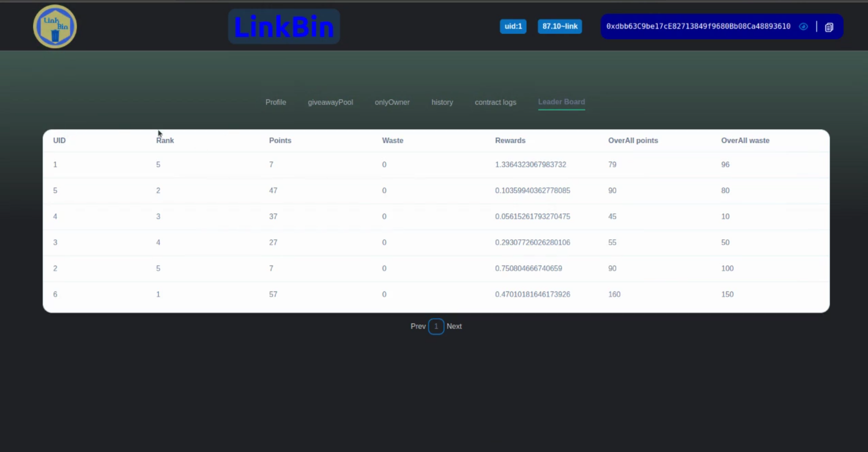
Task: Click the LinkBin trash bin logo
Action: pos(55,27)
